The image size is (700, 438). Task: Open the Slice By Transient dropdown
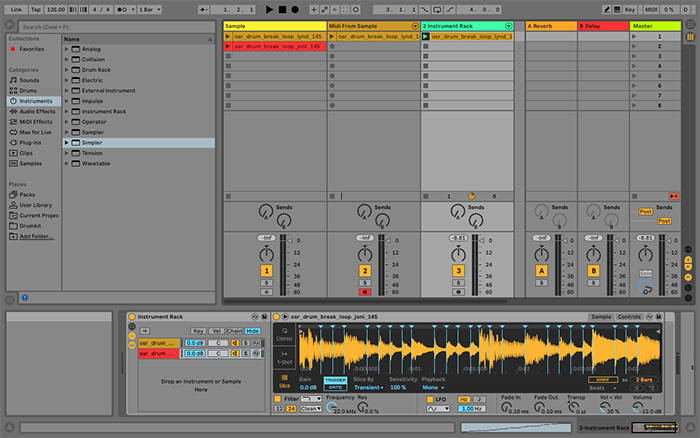369,388
